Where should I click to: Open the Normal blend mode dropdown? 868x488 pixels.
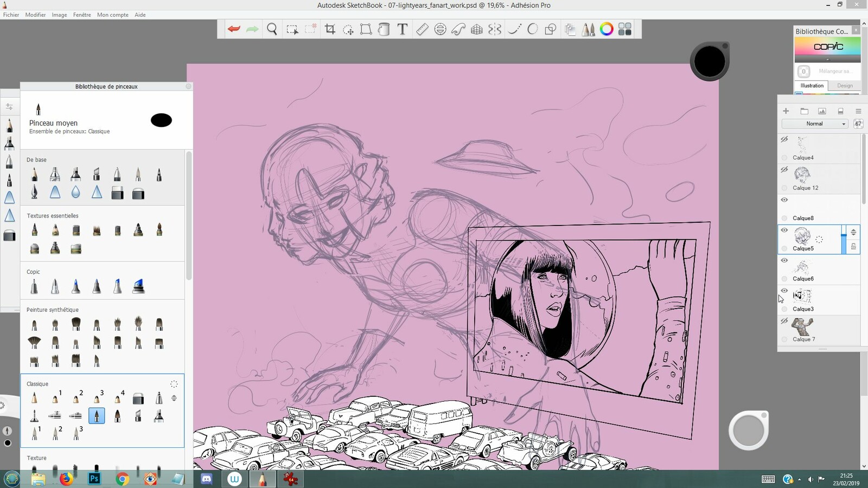click(815, 124)
